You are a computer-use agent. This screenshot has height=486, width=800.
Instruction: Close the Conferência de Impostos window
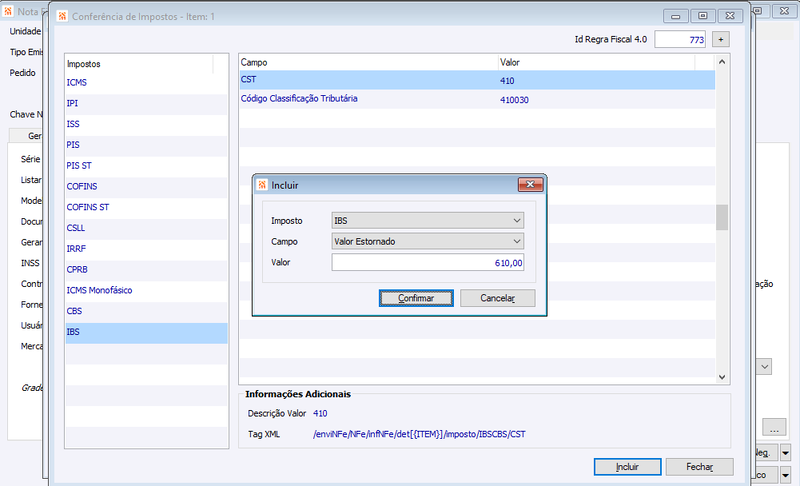730,16
